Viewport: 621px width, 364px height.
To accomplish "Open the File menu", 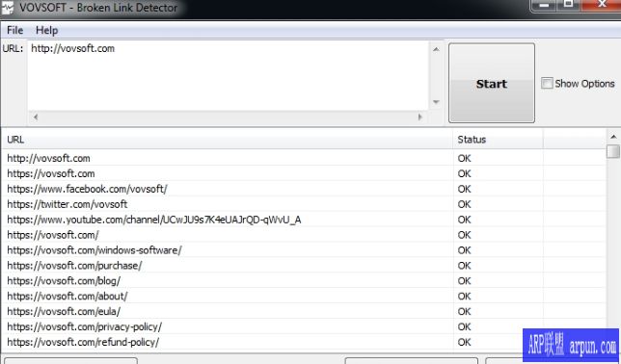I will (x=15, y=30).
